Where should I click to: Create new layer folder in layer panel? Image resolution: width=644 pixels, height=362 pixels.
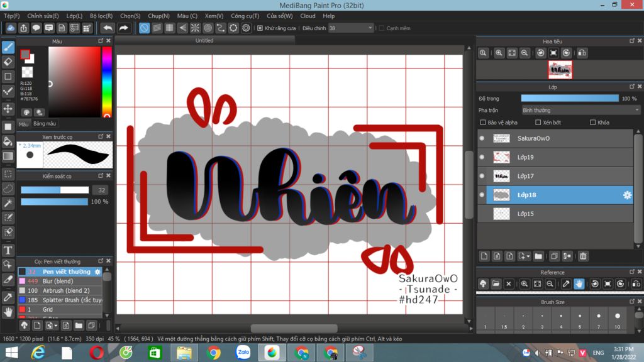click(x=538, y=256)
